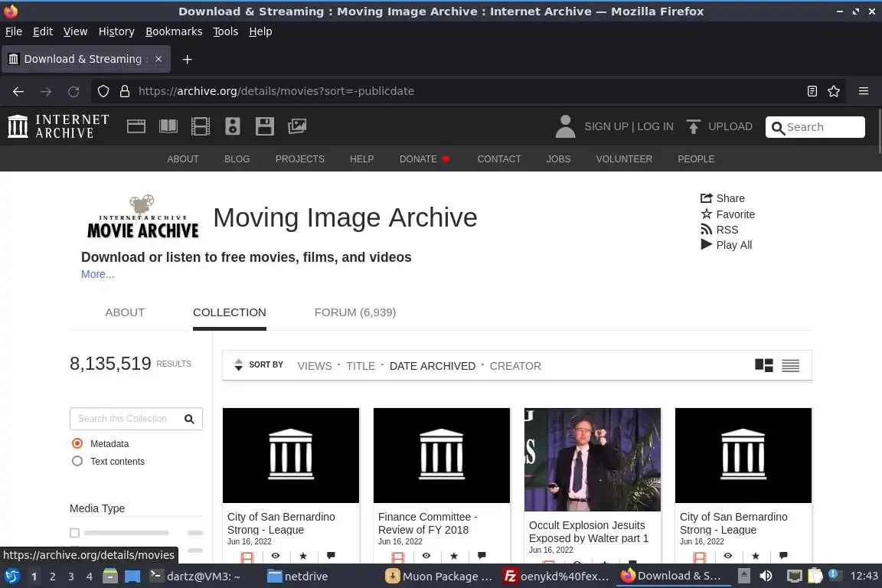Switch to netdrive taskbar window
This screenshot has height=588, width=882.
click(298, 576)
